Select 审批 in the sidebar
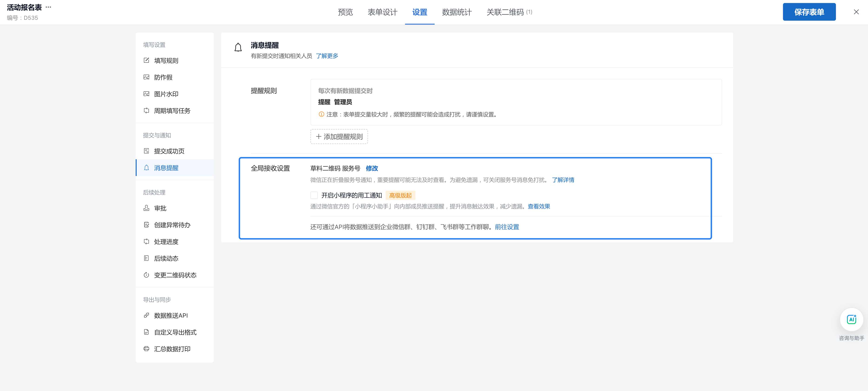The image size is (868, 391). tap(174, 208)
